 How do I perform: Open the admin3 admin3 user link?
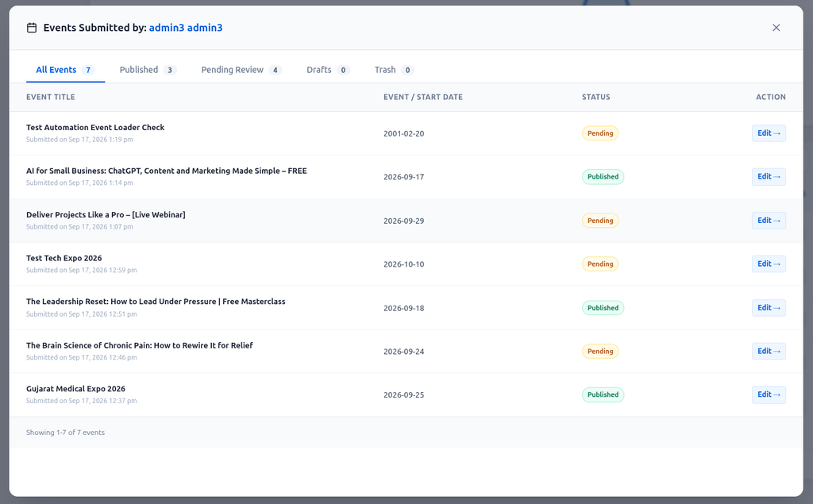point(186,28)
